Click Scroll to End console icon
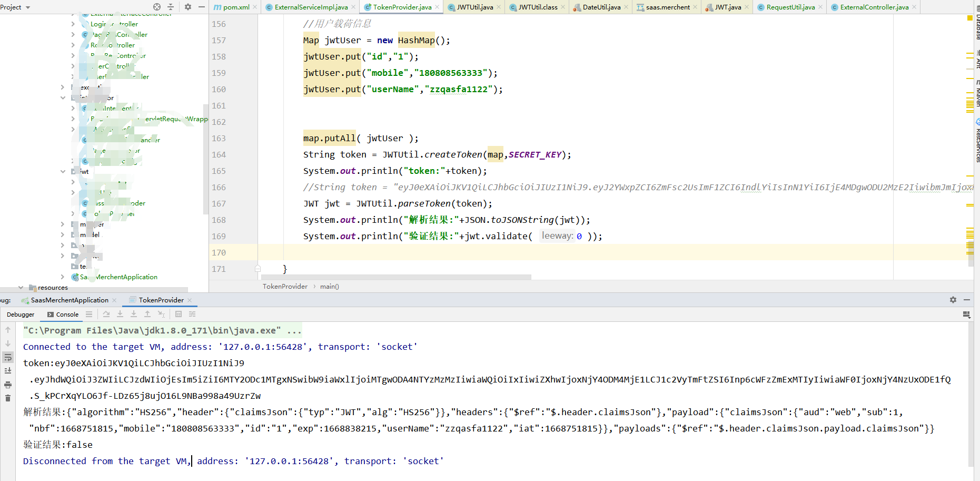980x481 pixels. pyautogui.click(x=8, y=371)
